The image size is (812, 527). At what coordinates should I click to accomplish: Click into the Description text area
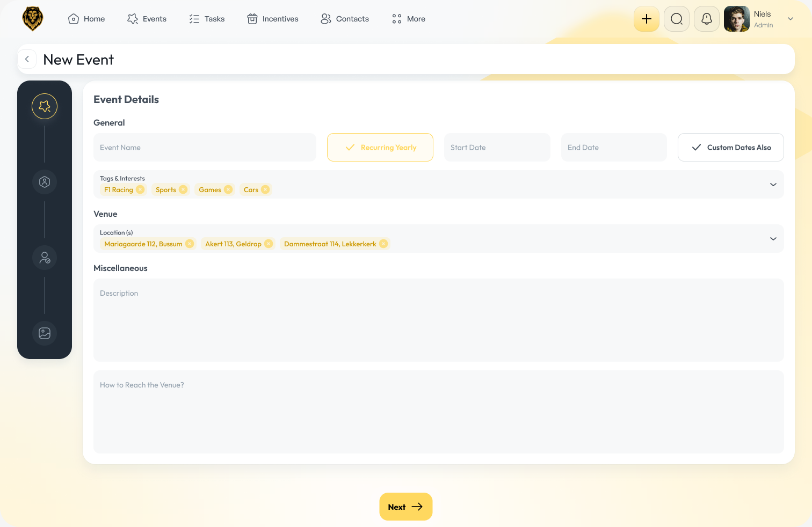pyautogui.click(x=439, y=320)
